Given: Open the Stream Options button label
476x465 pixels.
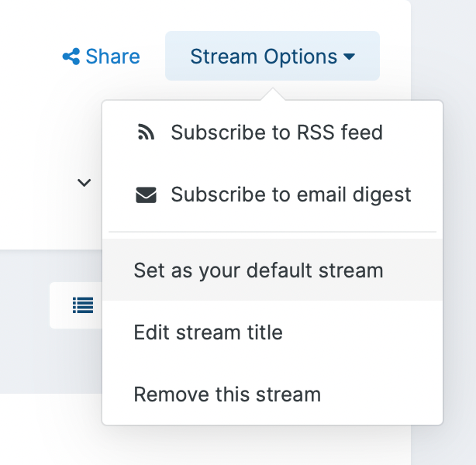Looking at the screenshot, I should 264,57.
